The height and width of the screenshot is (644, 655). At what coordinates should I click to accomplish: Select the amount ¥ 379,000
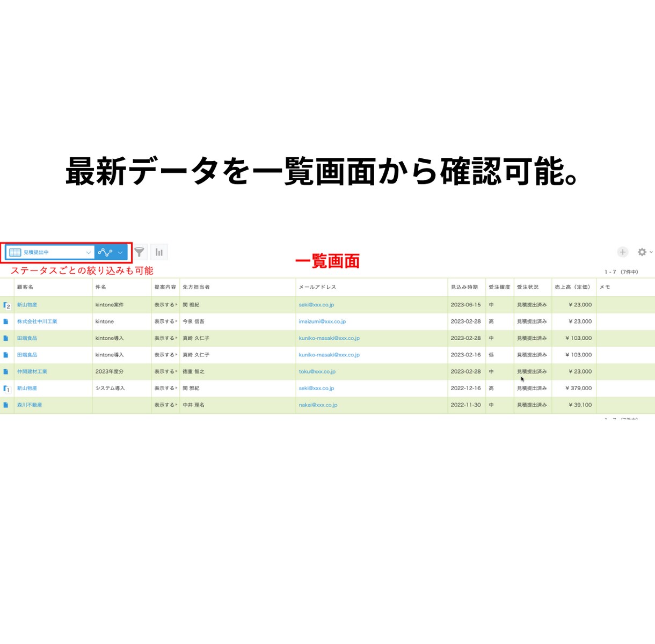(578, 388)
